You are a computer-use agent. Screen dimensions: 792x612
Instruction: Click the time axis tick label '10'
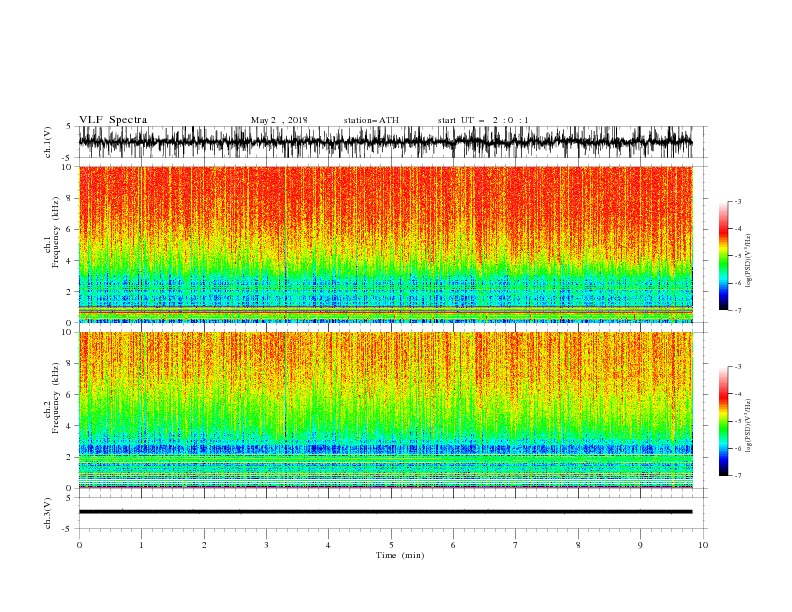[x=703, y=545]
